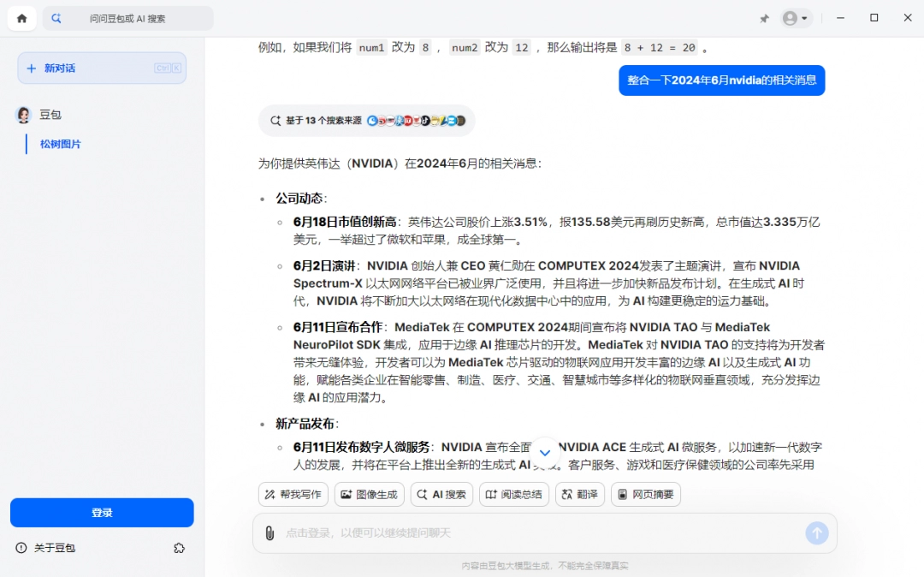The height and width of the screenshot is (577, 924).
Task: Open the 翻译 translate tool
Action: coord(579,494)
